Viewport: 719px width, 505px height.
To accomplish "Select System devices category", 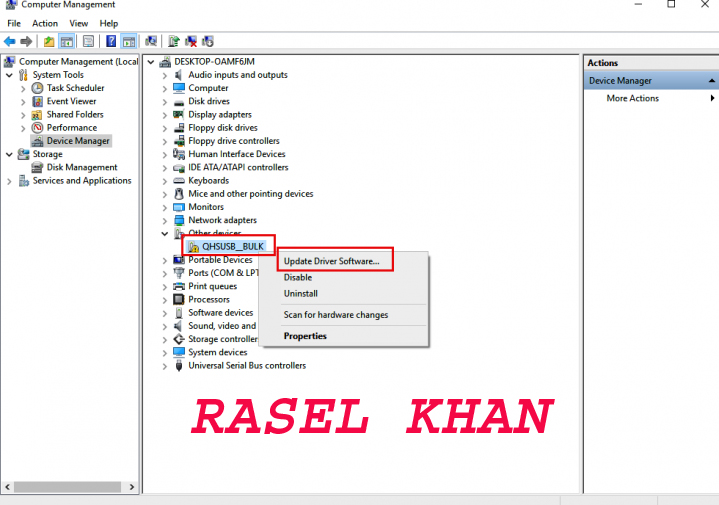I will [218, 352].
